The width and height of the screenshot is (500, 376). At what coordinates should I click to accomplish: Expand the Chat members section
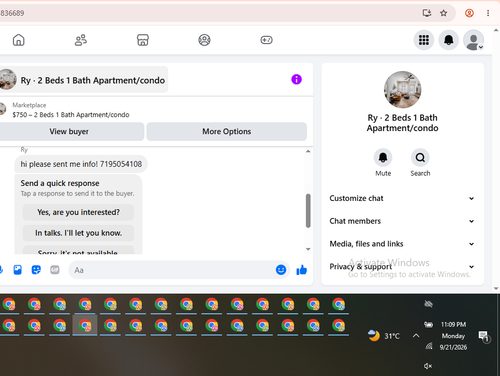coord(402,221)
